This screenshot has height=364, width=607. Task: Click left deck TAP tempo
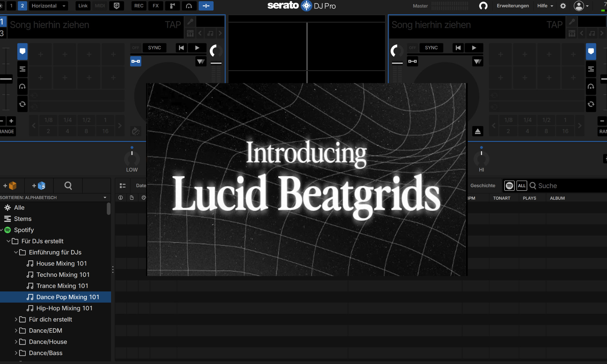point(173,24)
